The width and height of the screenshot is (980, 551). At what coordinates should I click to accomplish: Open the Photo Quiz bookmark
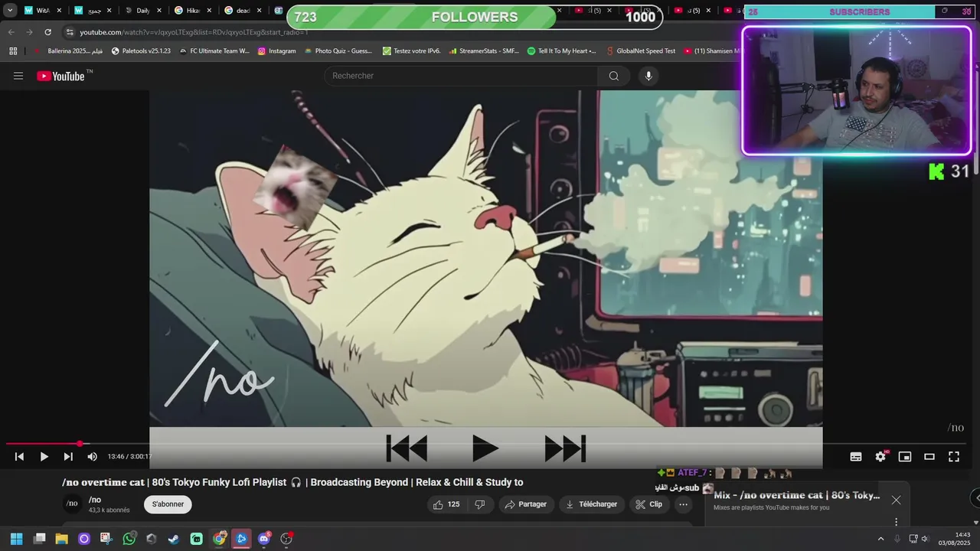click(x=338, y=51)
